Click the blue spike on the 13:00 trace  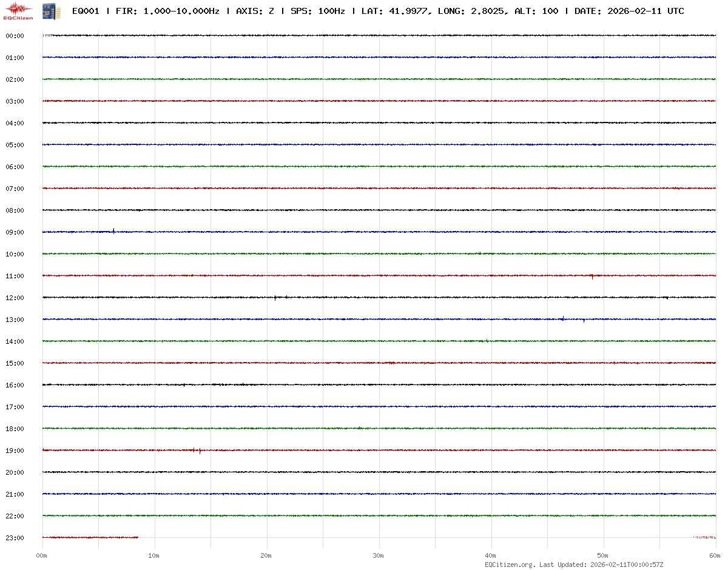[x=563, y=318]
